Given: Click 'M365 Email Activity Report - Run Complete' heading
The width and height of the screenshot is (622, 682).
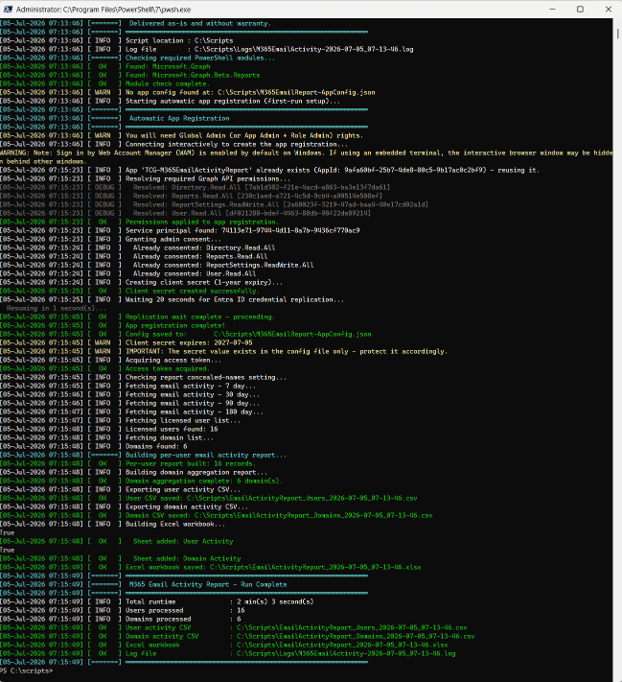Looking at the screenshot, I should click(x=208, y=585).
